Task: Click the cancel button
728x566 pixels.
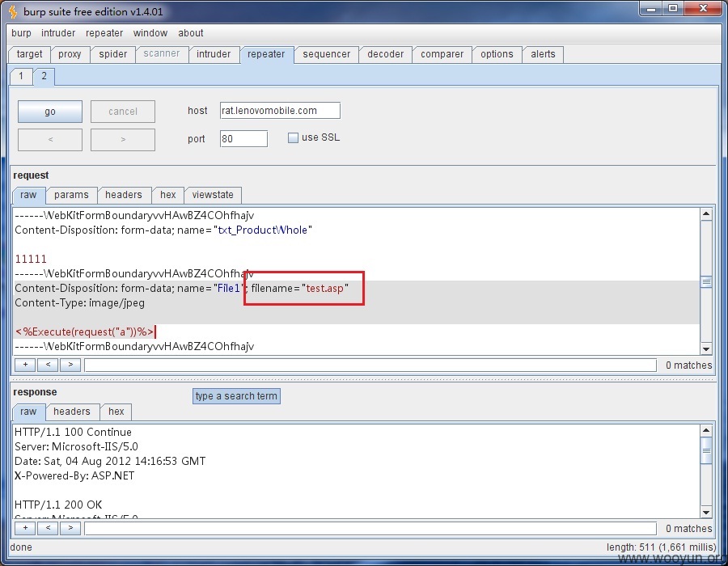Action: [123, 112]
